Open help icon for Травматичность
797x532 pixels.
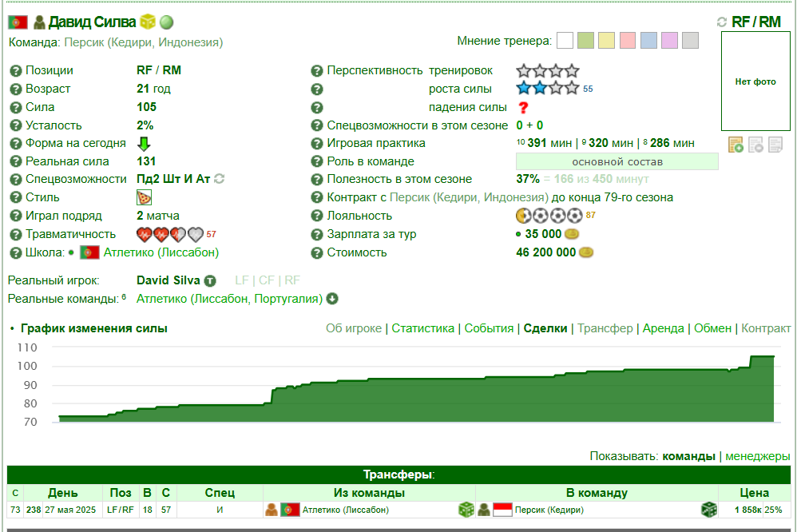point(16,235)
